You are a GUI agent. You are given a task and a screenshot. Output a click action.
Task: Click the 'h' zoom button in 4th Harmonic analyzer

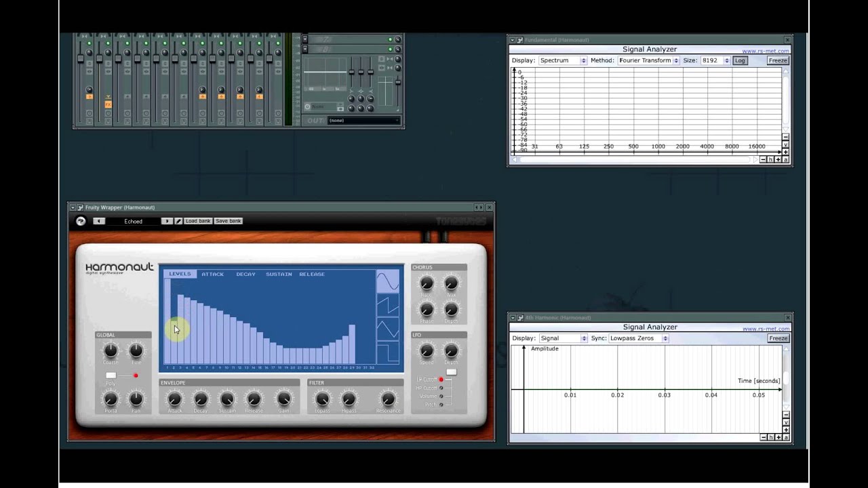click(x=770, y=437)
